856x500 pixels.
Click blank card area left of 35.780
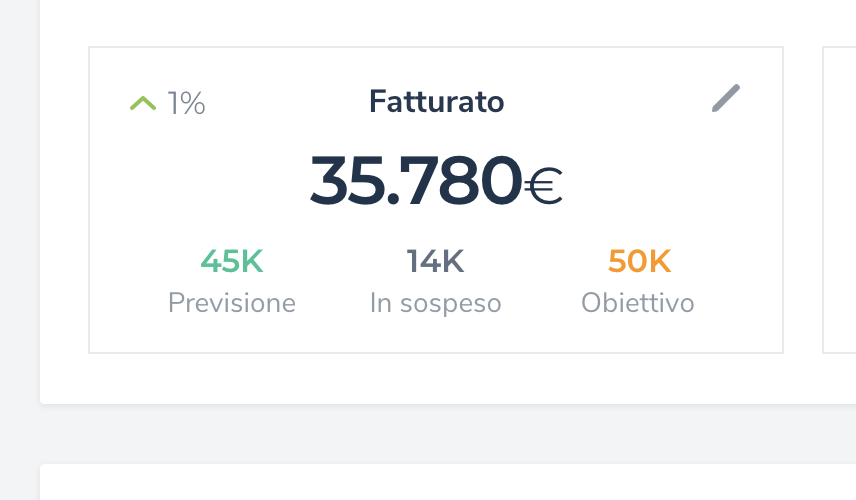[200, 182]
